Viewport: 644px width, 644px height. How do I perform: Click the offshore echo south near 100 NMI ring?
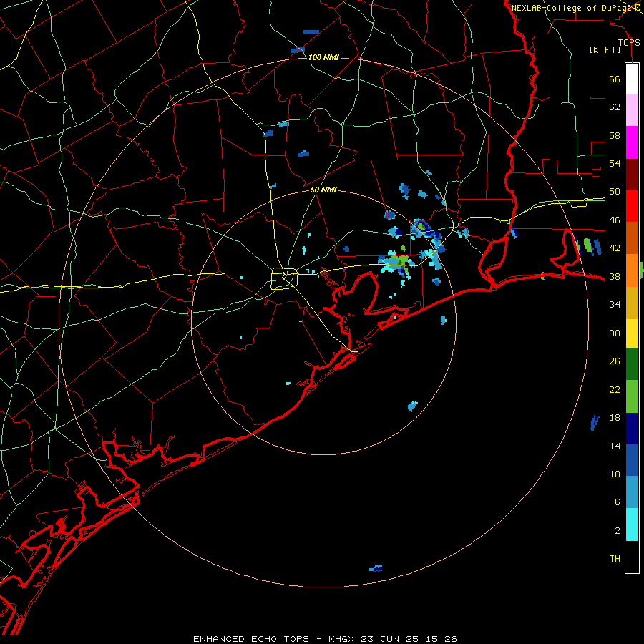pyautogui.click(x=376, y=569)
